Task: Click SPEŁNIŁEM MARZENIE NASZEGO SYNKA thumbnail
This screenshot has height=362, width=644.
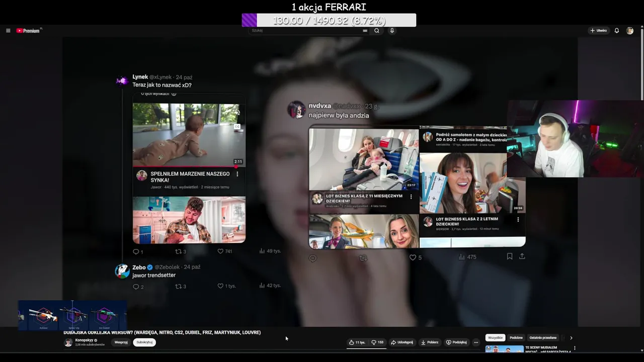Action: click(189, 135)
